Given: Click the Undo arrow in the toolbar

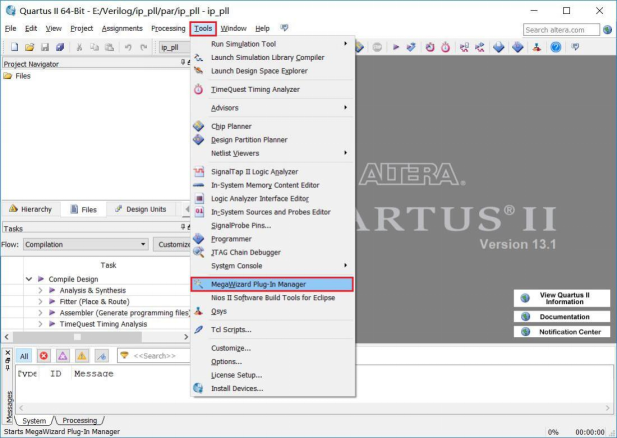Looking at the screenshot, I should [x=128, y=47].
